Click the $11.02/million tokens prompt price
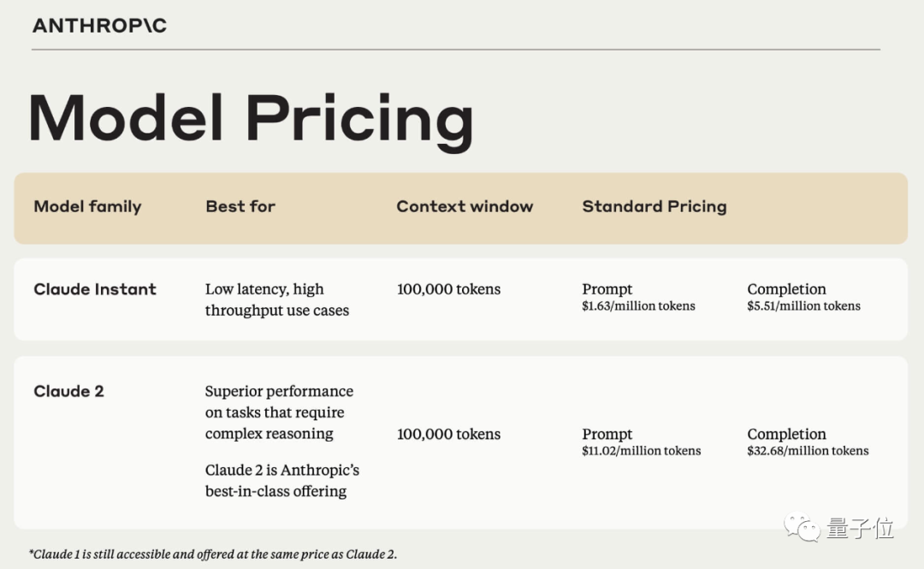 pyautogui.click(x=641, y=451)
